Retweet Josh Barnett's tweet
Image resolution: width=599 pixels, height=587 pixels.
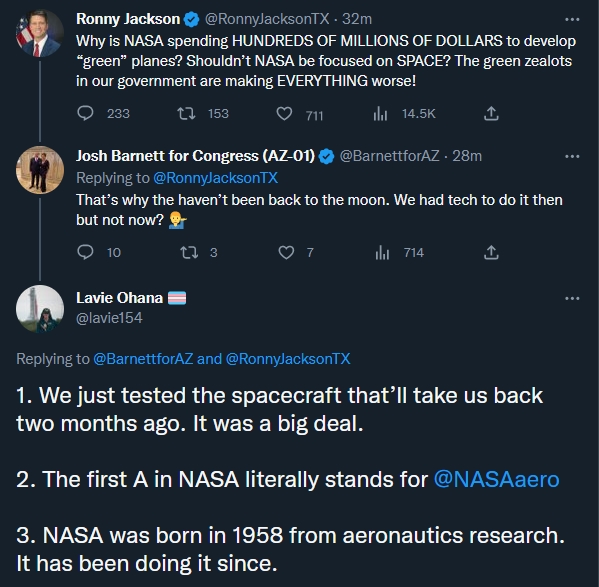pyautogui.click(x=189, y=252)
